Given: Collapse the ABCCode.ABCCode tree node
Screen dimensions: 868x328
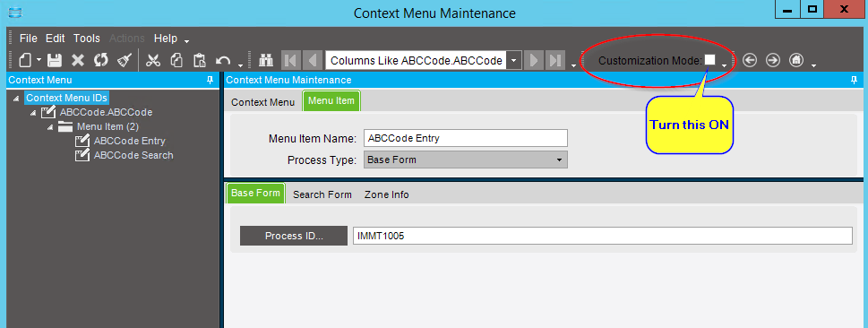Looking at the screenshot, I should pyautogui.click(x=33, y=113).
